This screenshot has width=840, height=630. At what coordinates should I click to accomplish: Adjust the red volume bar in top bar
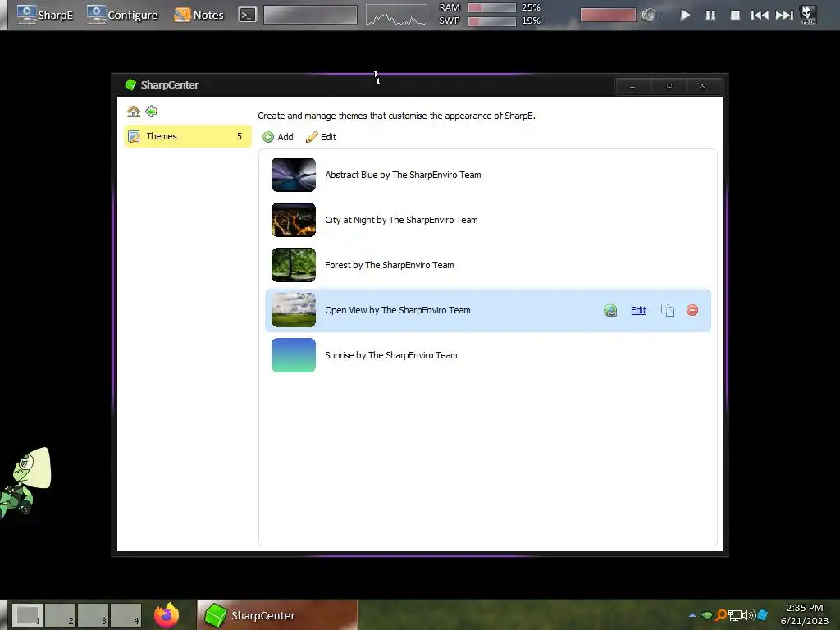(x=608, y=15)
